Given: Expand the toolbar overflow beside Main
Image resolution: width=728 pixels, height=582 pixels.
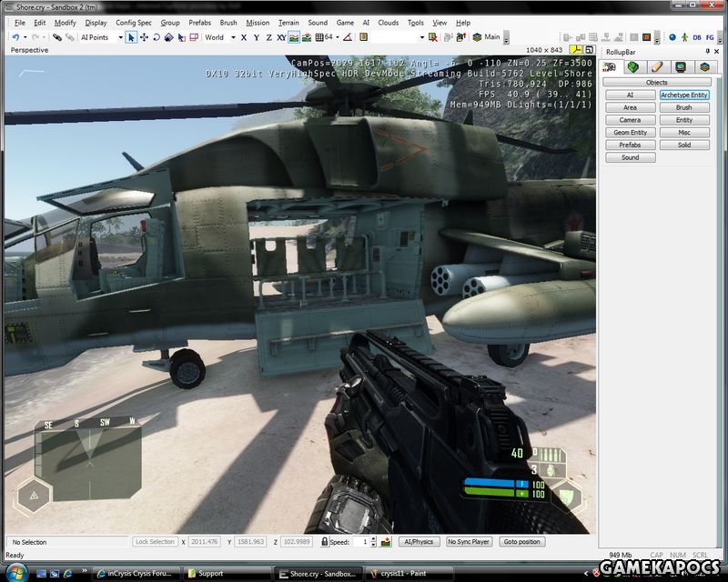Looking at the screenshot, I should point(506,38).
